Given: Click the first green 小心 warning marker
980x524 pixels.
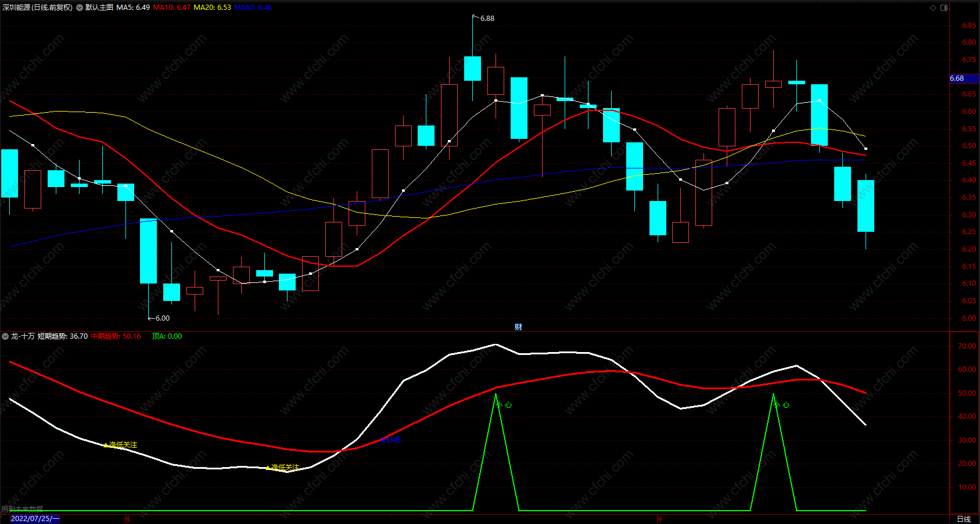Looking at the screenshot, I should 504,405.
